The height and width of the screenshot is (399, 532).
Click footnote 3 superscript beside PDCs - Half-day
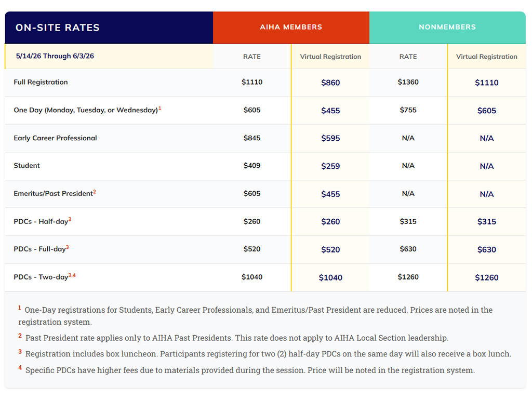click(70, 220)
